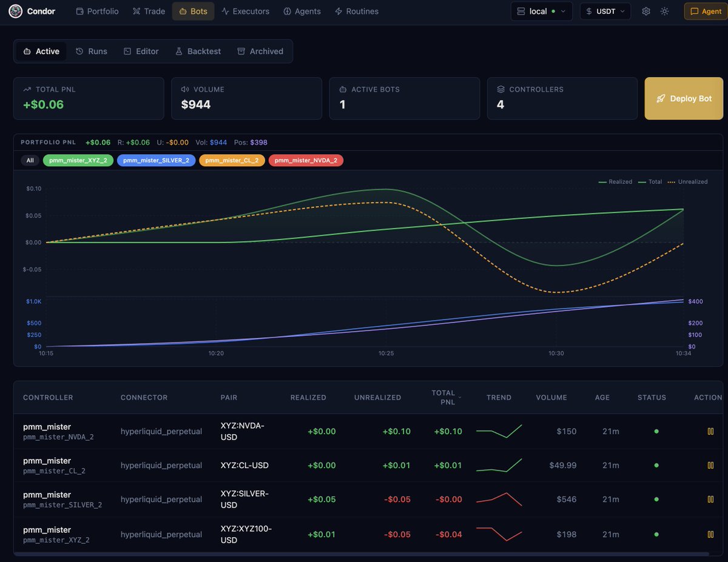Click the Controllers layers icon
728x562 pixels.
point(500,89)
